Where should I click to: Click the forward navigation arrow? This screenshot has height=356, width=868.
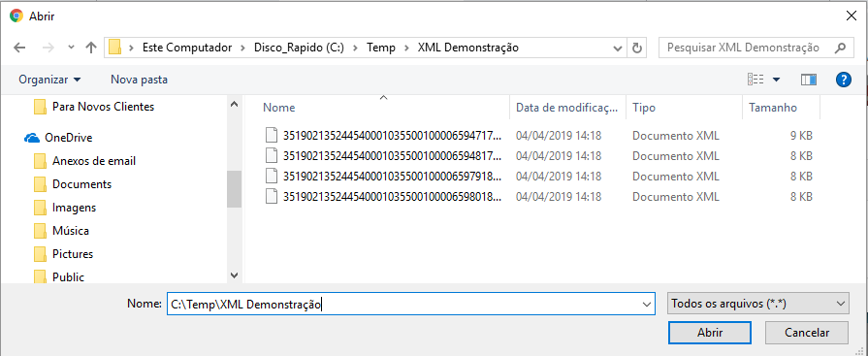[x=48, y=48]
